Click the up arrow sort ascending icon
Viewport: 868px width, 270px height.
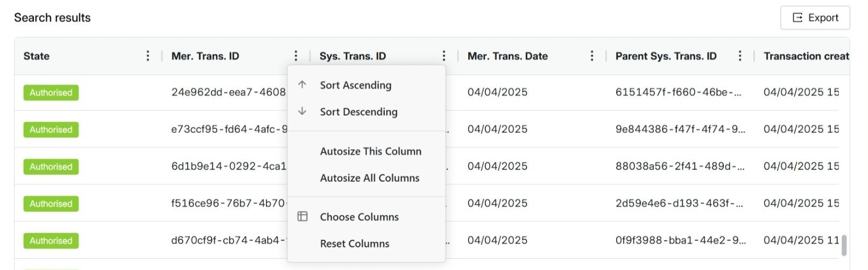302,85
